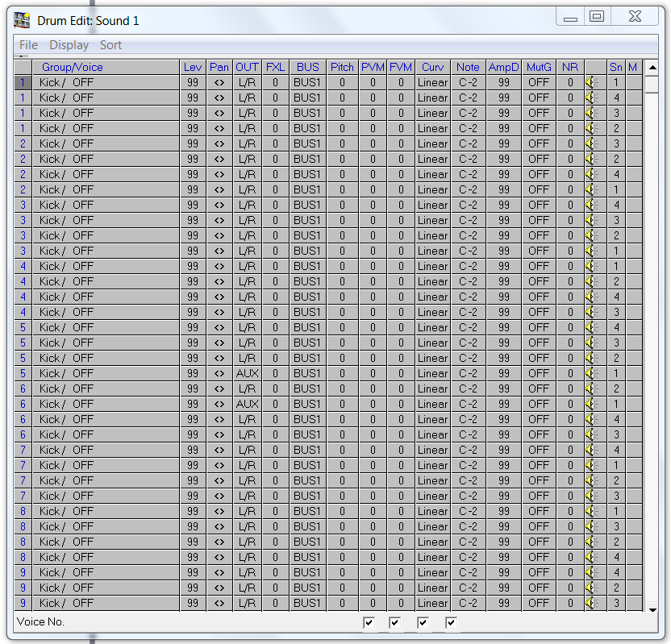Open the Curv Linear cell in first row

tap(432, 82)
